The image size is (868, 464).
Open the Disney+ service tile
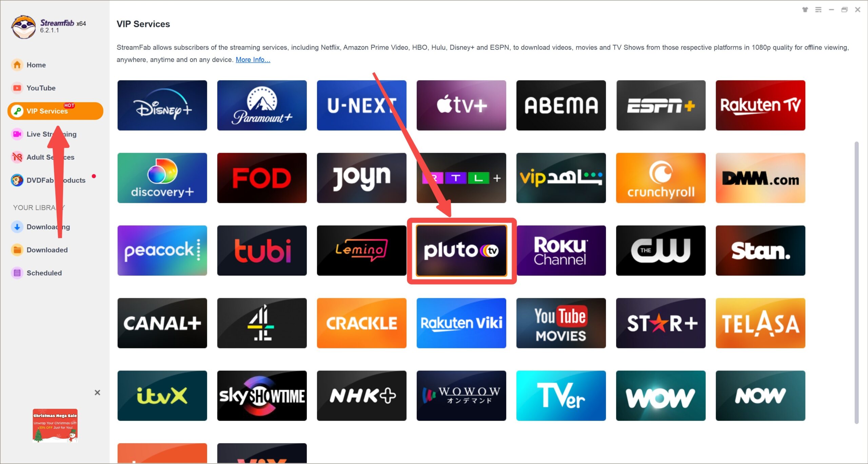(x=162, y=105)
